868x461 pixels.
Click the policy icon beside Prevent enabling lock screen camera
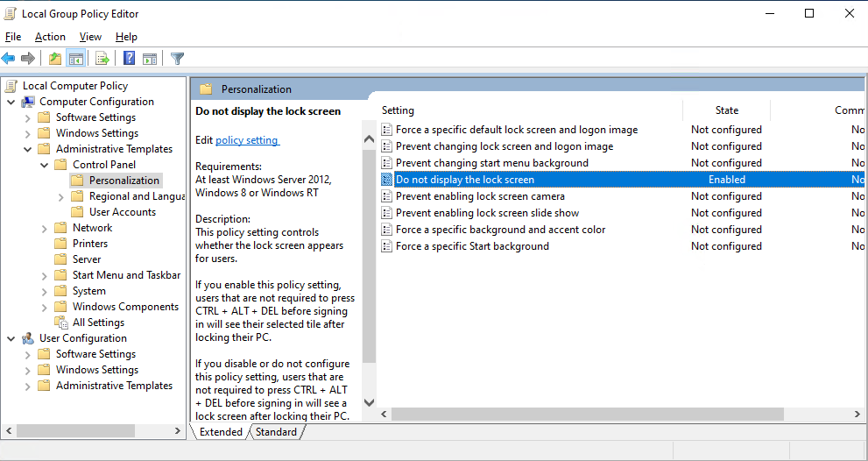point(387,196)
